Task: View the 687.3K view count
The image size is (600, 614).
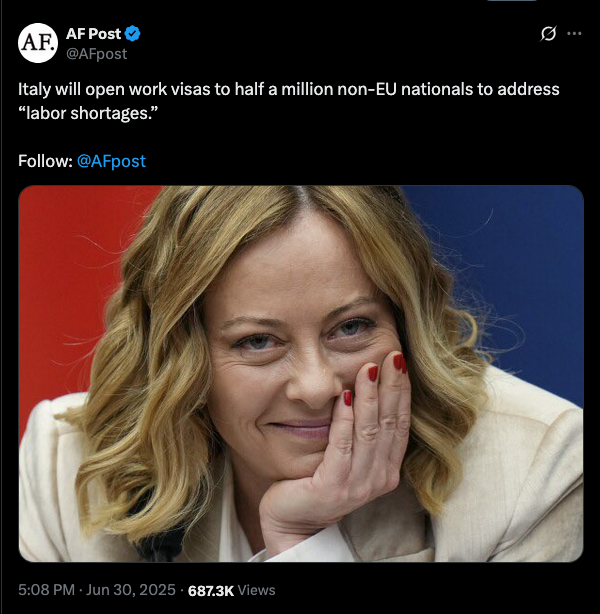Action: pyautogui.click(x=211, y=591)
